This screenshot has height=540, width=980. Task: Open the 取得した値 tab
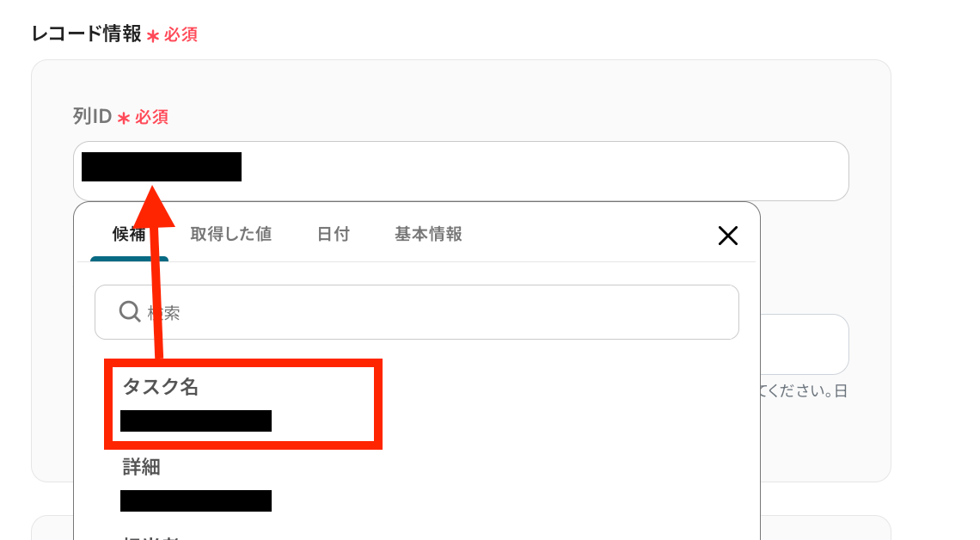(230, 235)
